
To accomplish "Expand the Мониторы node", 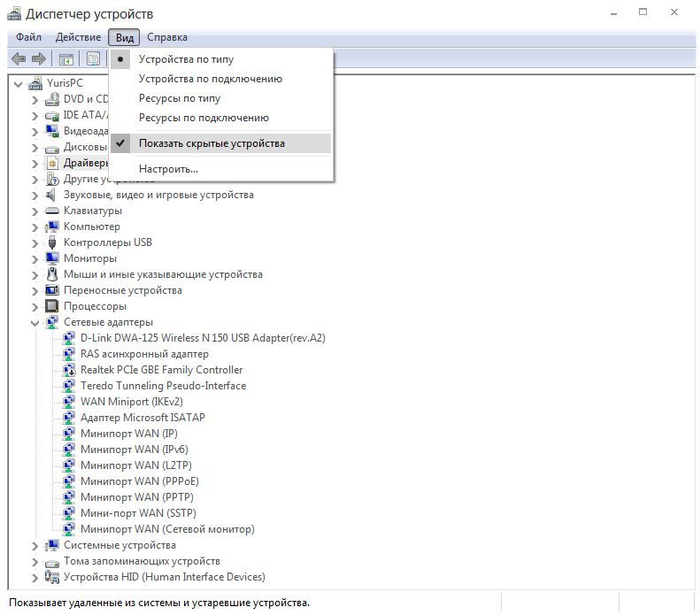I will pyautogui.click(x=35, y=259).
